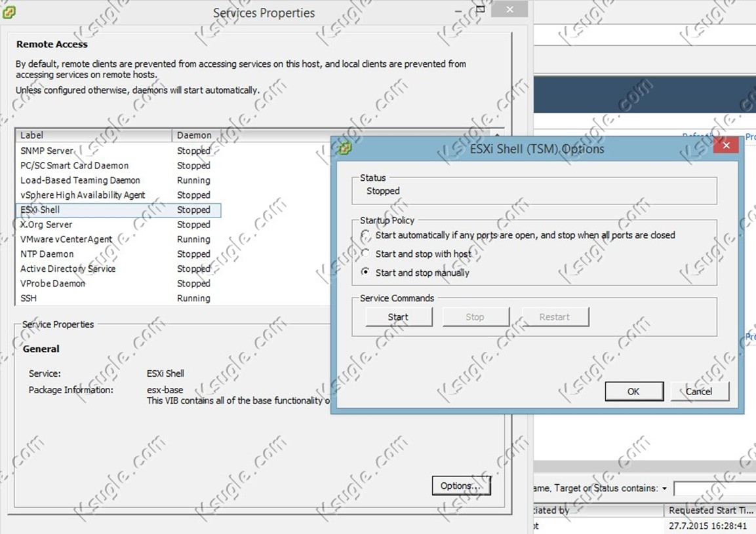Click the 'Running' status of SSH
756x534 pixels.
[193, 298]
